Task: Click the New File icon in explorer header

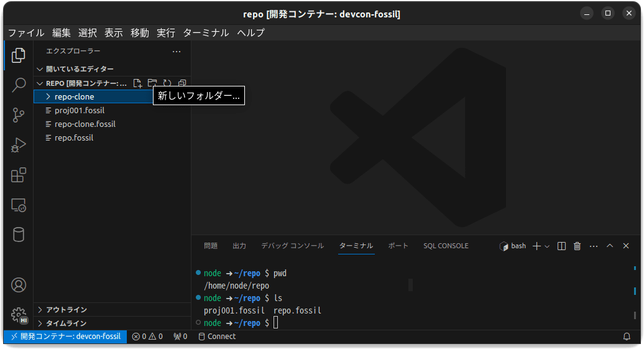Action: (x=137, y=83)
